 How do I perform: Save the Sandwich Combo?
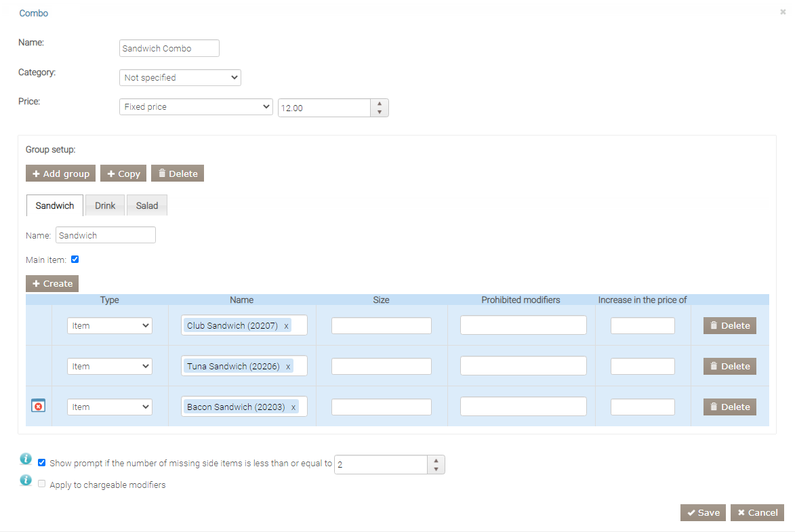coord(703,512)
